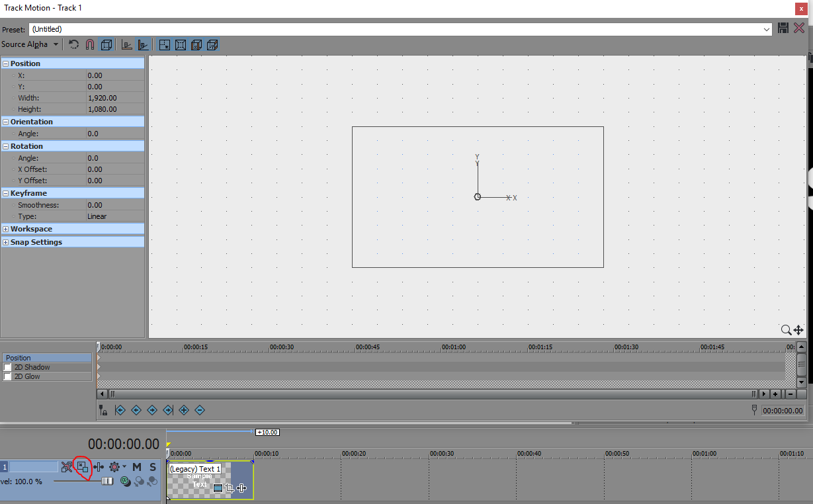Mute track 1 with the M button

click(x=137, y=467)
